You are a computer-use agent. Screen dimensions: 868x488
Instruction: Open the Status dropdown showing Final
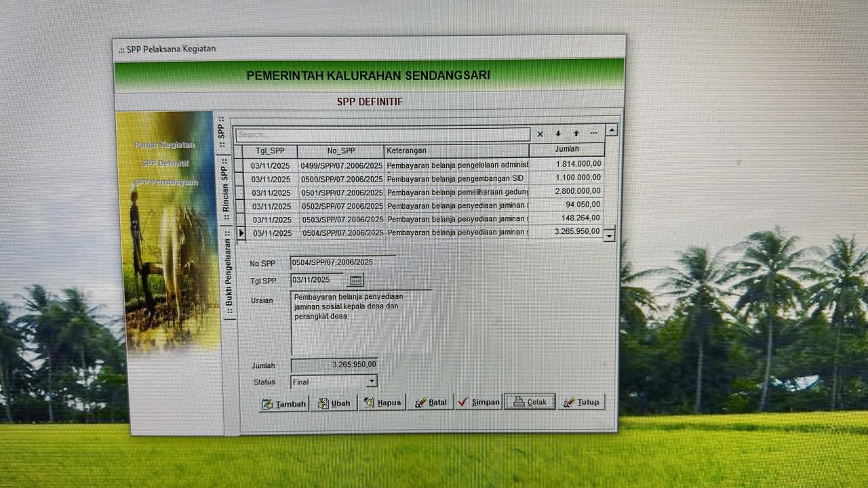pos(371,382)
